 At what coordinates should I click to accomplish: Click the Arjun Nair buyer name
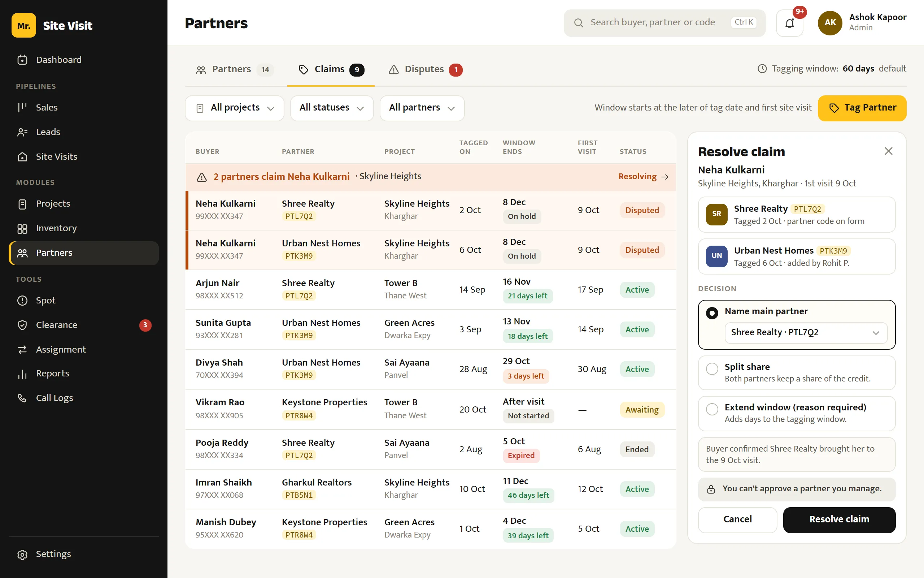point(217,283)
